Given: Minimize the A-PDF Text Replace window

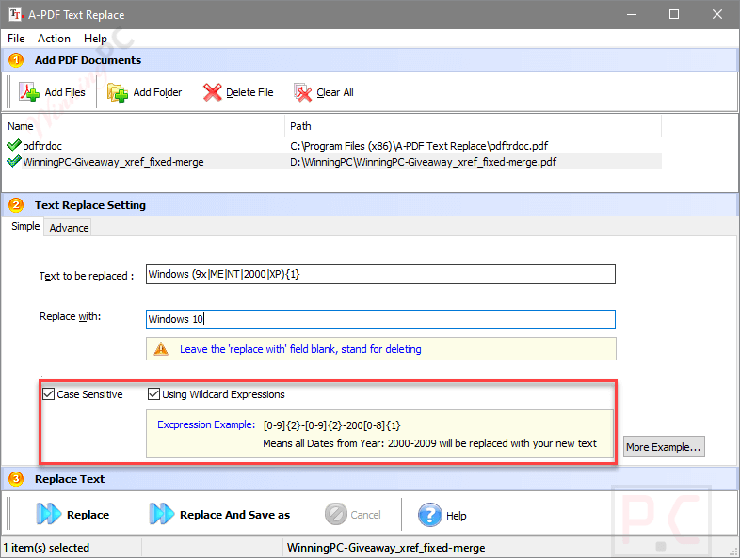Looking at the screenshot, I should (631, 14).
